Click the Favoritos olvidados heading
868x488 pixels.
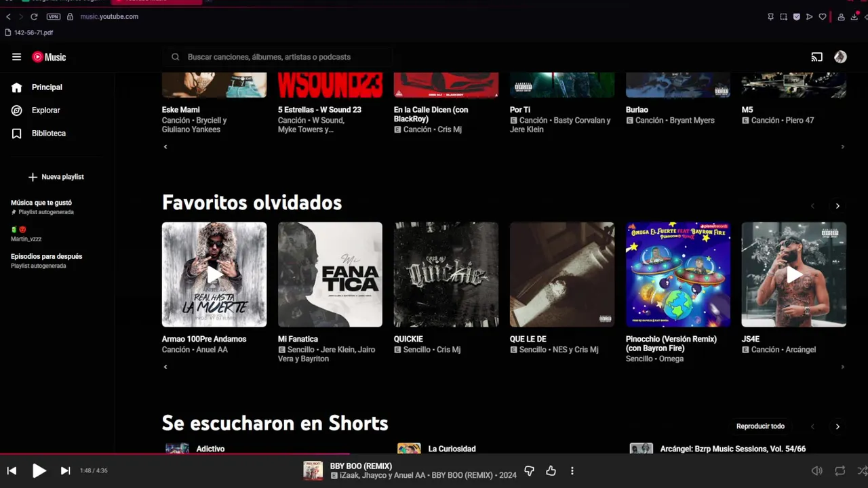(252, 203)
